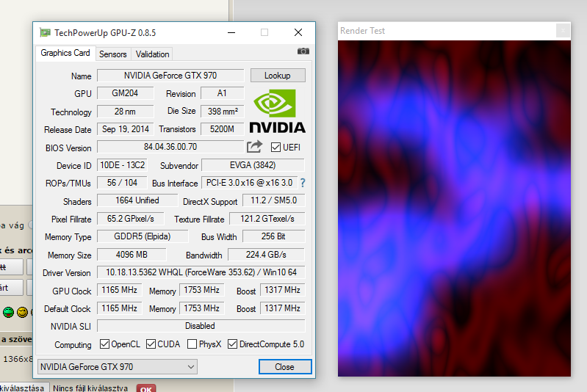Image resolution: width=587 pixels, height=392 pixels.
Task: Toggle the OpenCL checkbox
Action: pos(104,344)
